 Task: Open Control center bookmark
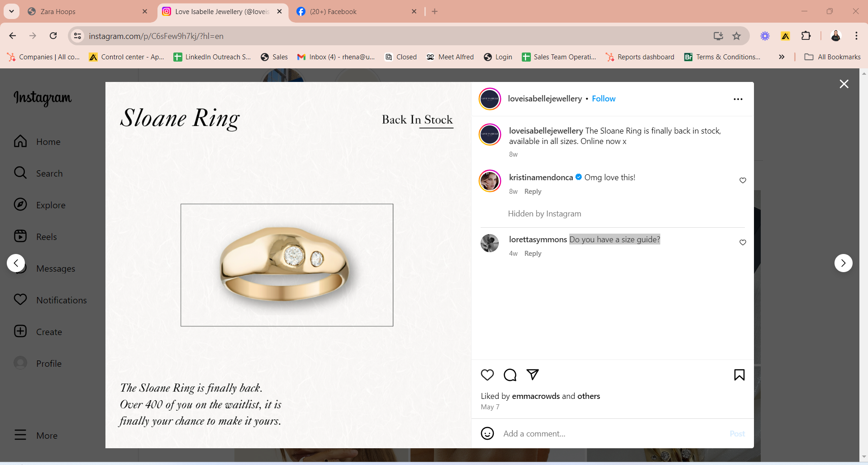tap(127, 57)
